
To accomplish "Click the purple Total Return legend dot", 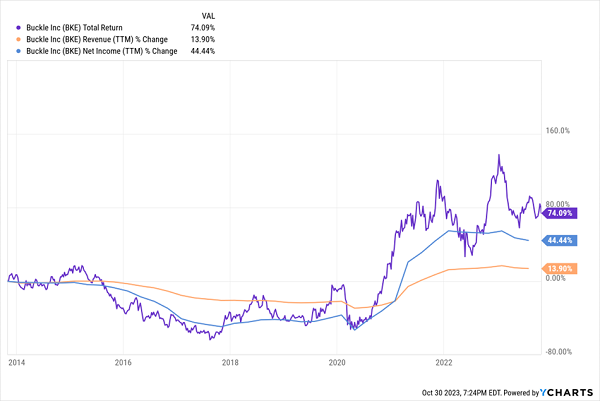I will [18, 28].
